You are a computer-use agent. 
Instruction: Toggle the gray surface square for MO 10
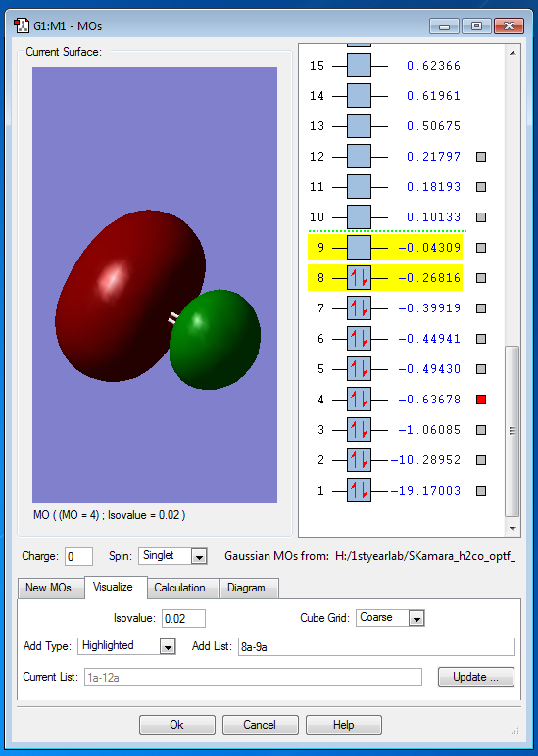[481, 217]
